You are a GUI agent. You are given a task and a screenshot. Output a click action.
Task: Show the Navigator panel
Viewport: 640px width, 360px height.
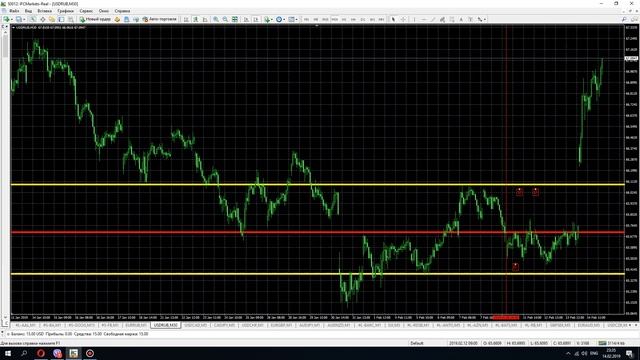(x=52, y=19)
